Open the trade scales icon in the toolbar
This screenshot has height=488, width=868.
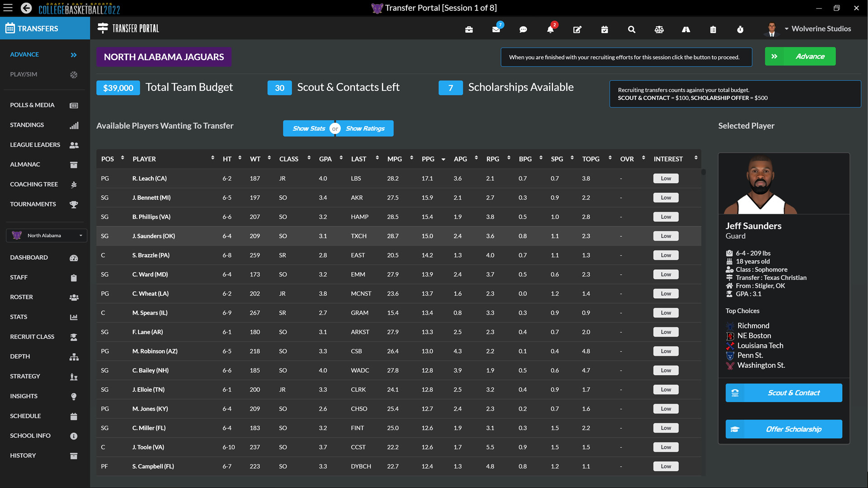tap(659, 29)
